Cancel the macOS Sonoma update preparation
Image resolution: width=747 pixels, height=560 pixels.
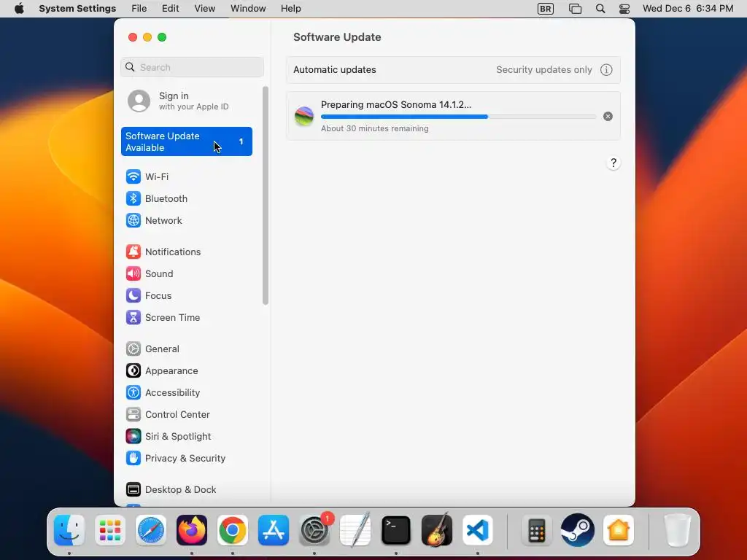point(608,117)
